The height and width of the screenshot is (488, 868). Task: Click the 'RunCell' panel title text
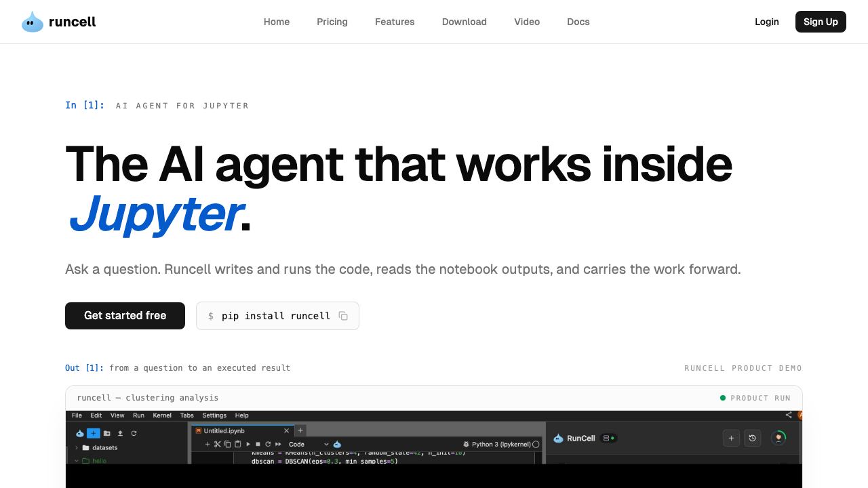point(581,439)
